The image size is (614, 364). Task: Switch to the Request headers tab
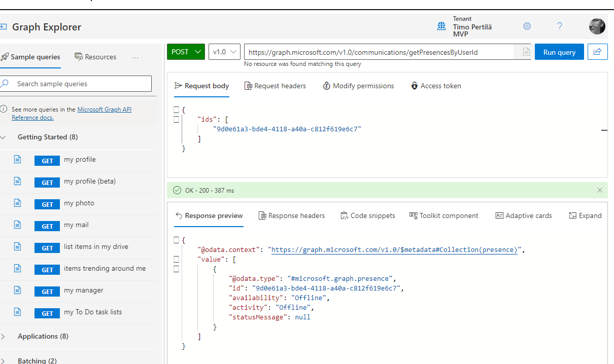[275, 86]
